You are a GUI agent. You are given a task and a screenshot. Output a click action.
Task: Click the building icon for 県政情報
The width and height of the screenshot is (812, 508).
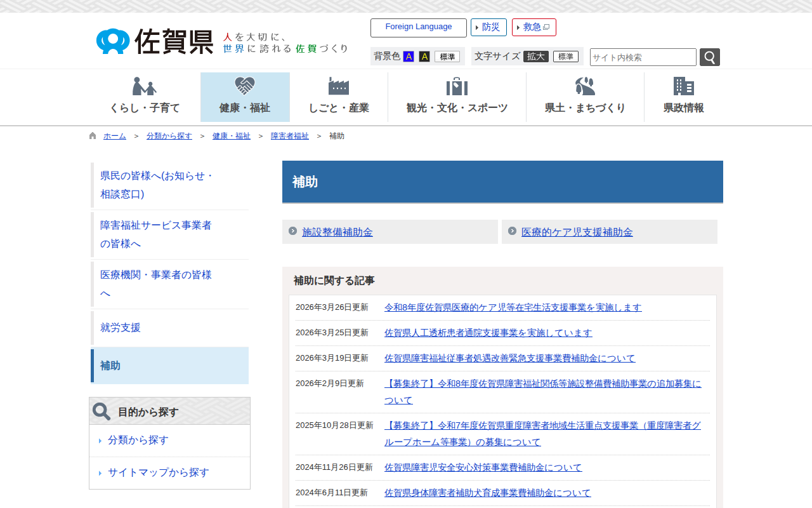pyautogui.click(x=684, y=86)
